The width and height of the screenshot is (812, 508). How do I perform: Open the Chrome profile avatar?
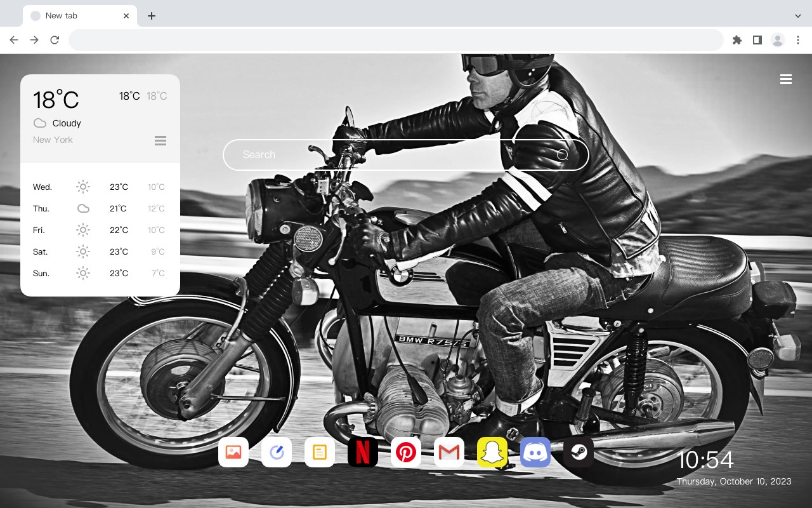click(778, 40)
